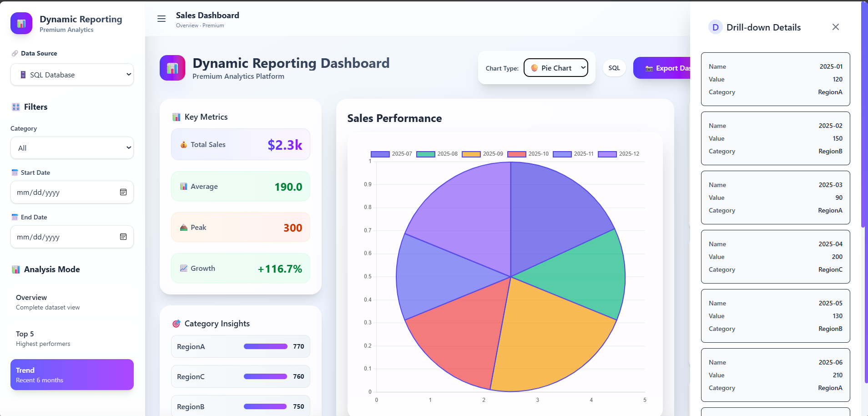Click the RegionA progress bar
This screenshot has height=416, width=868.
tap(265, 346)
